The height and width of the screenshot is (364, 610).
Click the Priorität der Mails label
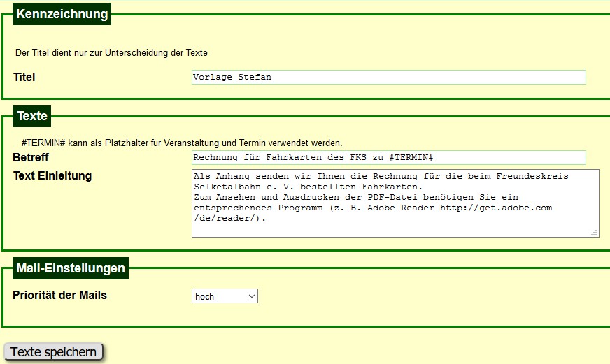pos(60,295)
